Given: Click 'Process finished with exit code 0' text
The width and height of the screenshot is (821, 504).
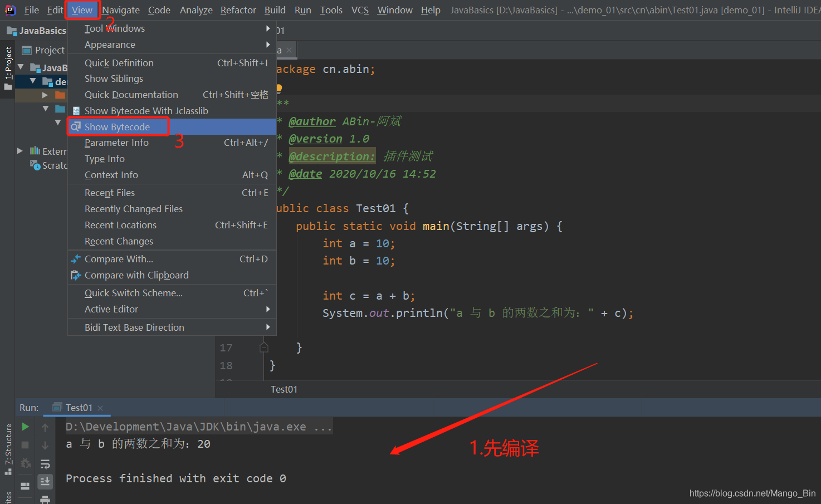Looking at the screenshot, I should pos(176,478).
